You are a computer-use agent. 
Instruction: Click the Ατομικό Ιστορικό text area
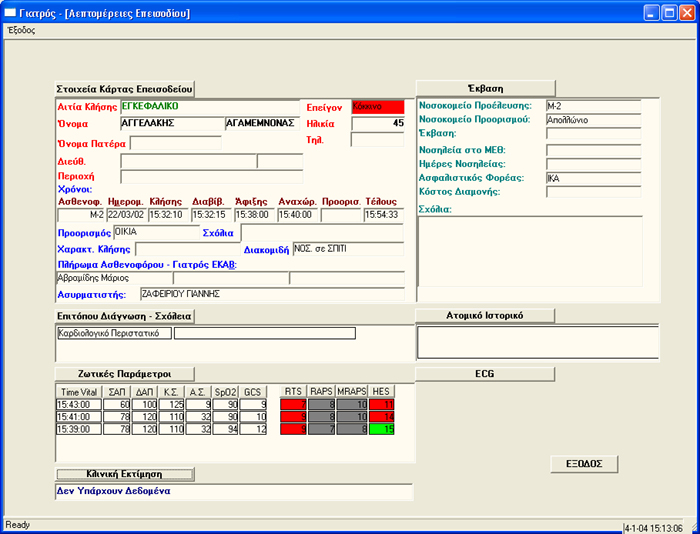tap(538, 342)
